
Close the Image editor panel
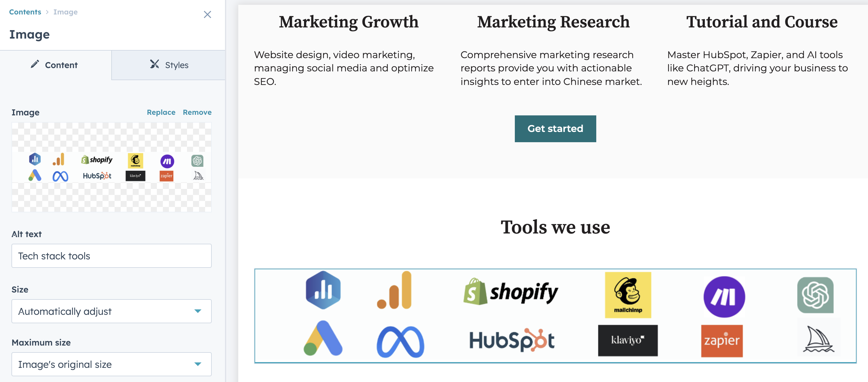[207, 14]
